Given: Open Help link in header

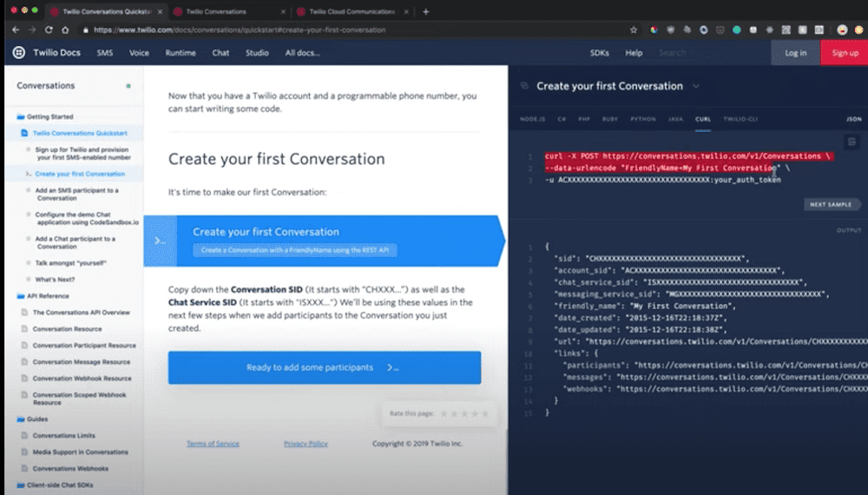Looking at the screenshot, I should click(634, 53).
